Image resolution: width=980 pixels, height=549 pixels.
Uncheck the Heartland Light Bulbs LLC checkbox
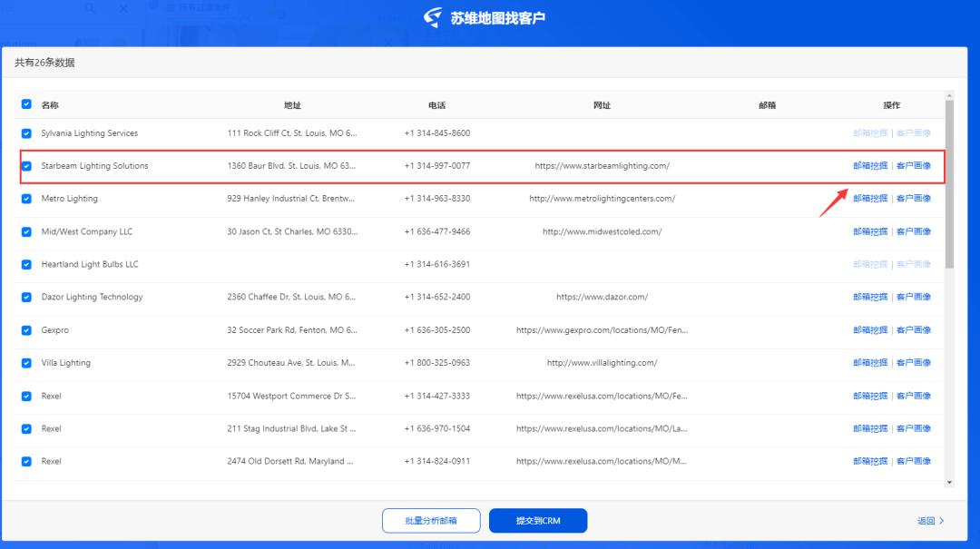coord(25,264)
